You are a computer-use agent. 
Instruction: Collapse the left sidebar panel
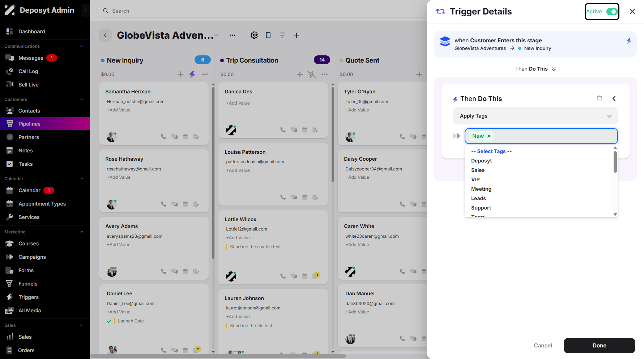click(85, 10)
